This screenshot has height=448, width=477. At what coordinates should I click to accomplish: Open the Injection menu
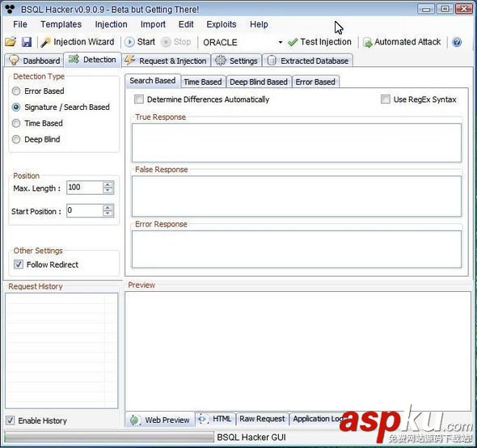point(111,24)
